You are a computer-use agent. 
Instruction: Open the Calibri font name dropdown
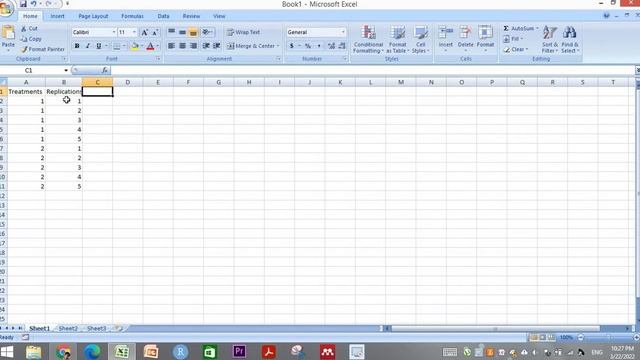[114, 32]
